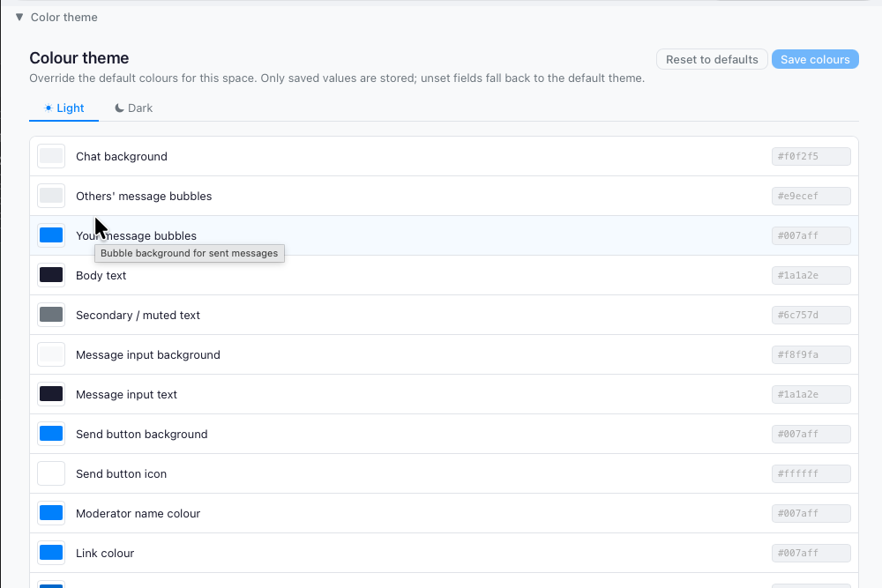
Task: Open the Link colour swatch
Action: coord(51,553)
